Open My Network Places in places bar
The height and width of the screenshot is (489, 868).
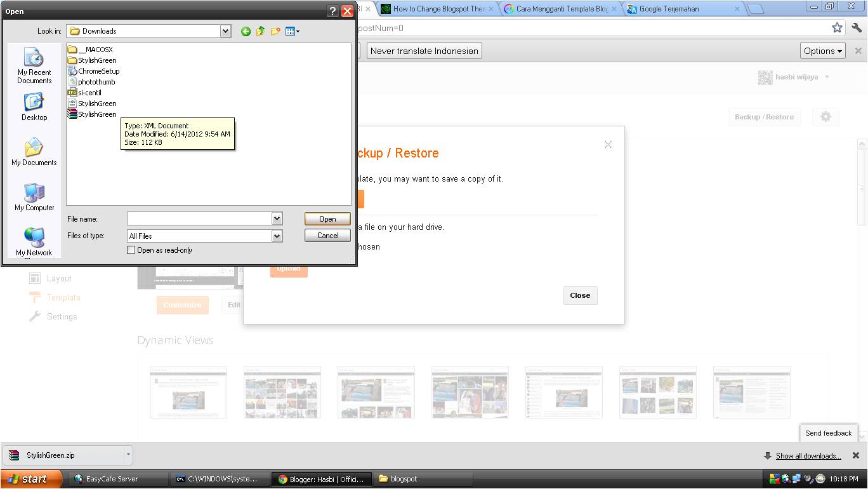[34, 242]
